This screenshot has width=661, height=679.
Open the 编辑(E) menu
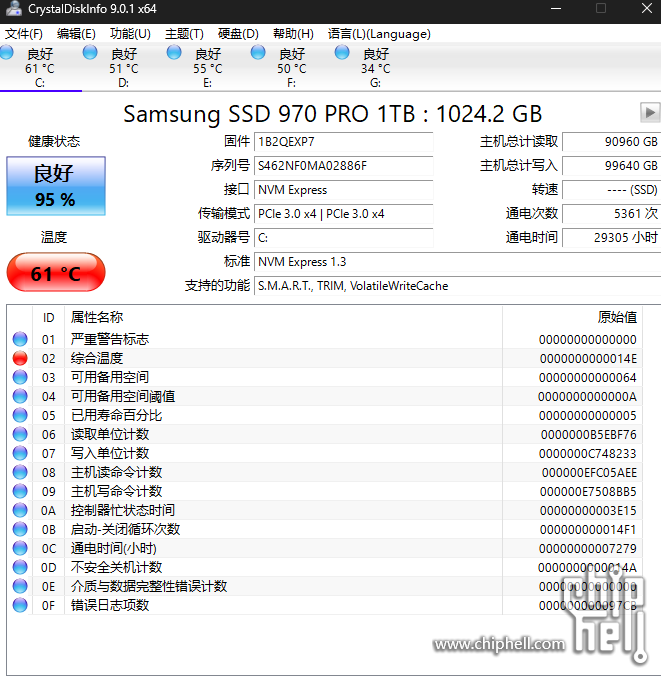76,34
